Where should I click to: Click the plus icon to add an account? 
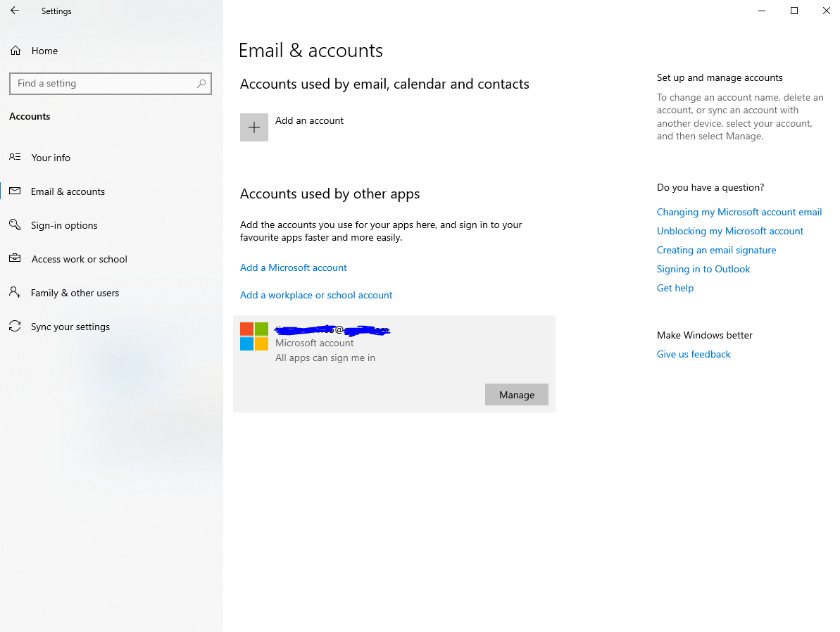click(254, 127)
